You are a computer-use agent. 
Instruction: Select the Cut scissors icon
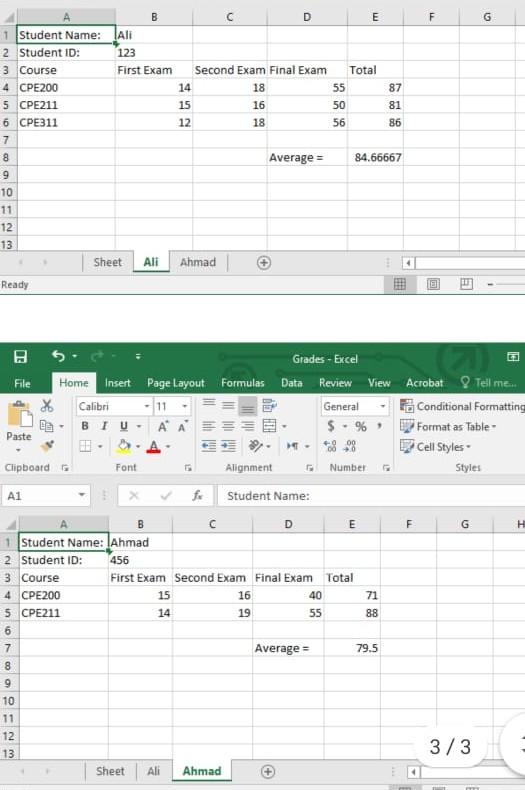click(x=47, y=406)
